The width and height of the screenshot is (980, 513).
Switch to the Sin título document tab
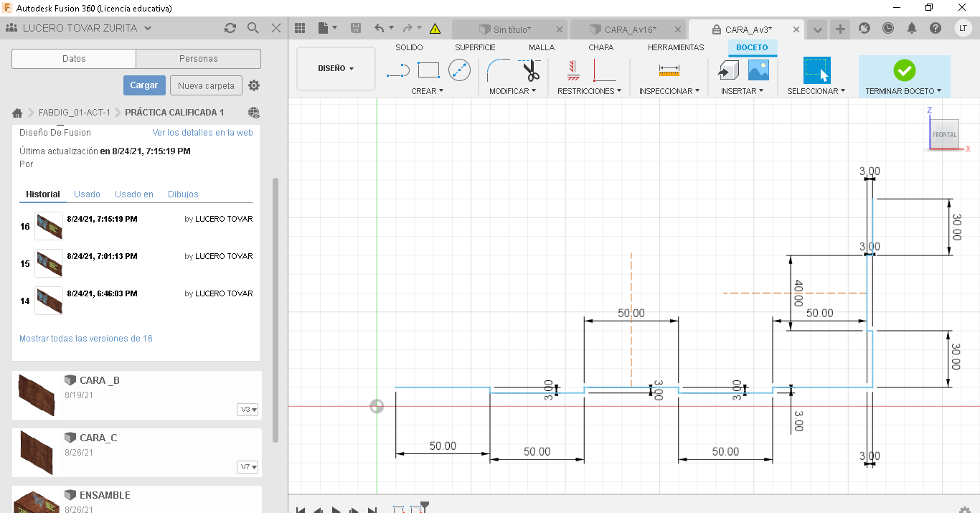click(x=511, y=29)
